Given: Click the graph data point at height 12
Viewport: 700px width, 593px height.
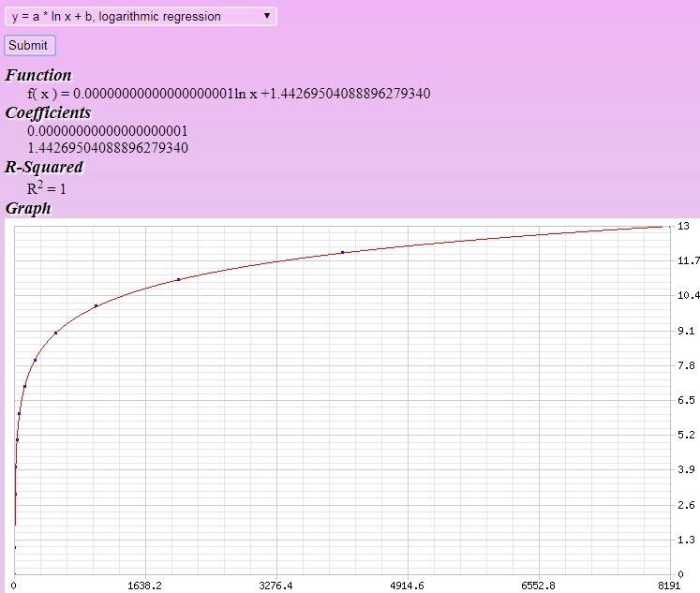Looking at the screenshot, I should (343, 252).
